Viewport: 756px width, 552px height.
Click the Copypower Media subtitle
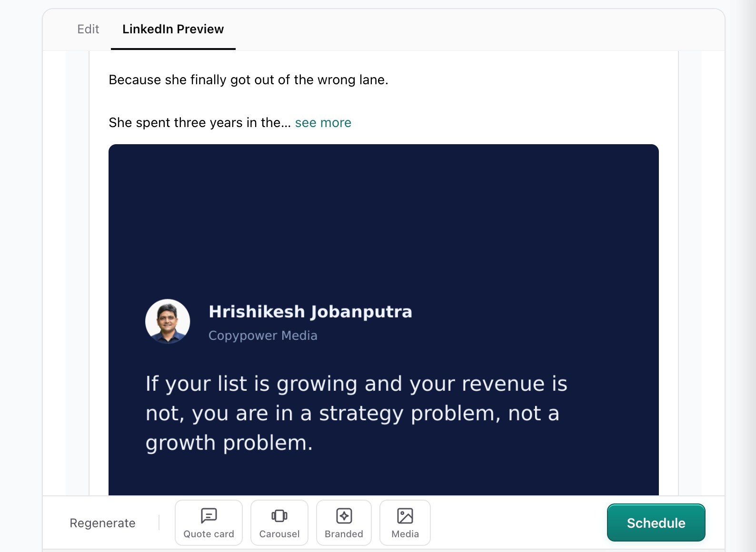point(263,335)
